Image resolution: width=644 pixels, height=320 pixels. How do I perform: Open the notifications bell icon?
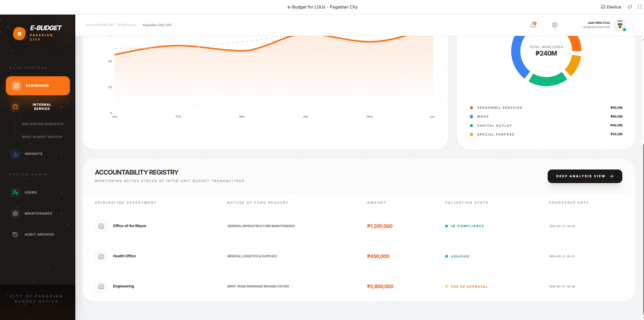[x=533, y=25]
